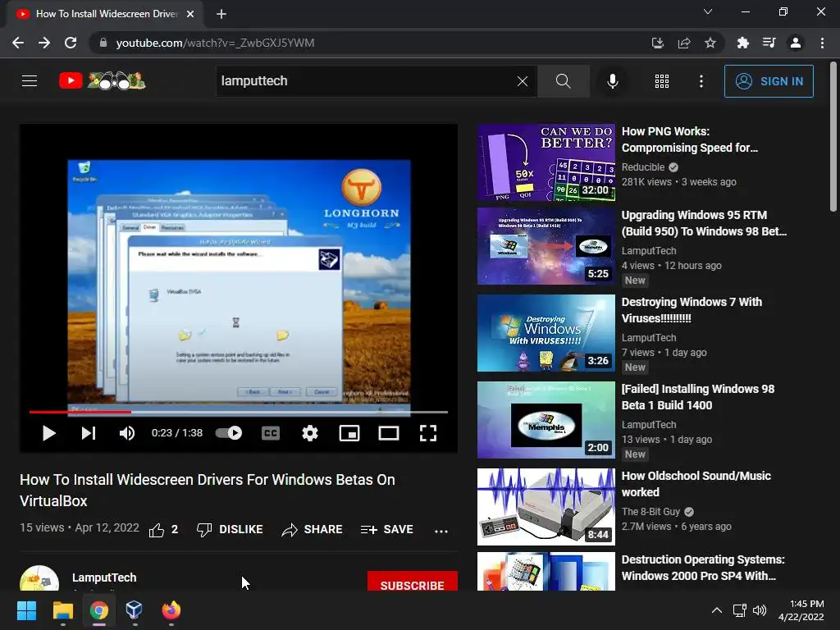This screenshot has height=630, width=840.
Task: Open Chrome three-dot menu
Action: (822, 43)
